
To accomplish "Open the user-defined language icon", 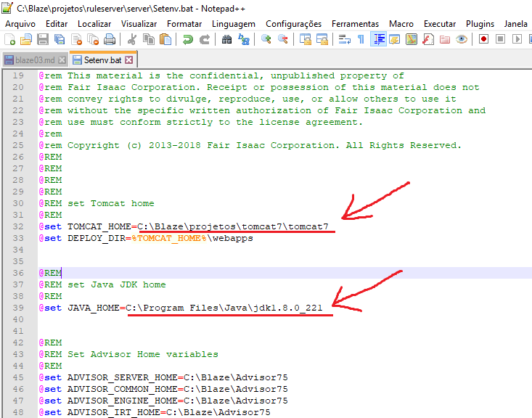I will 395,39.
